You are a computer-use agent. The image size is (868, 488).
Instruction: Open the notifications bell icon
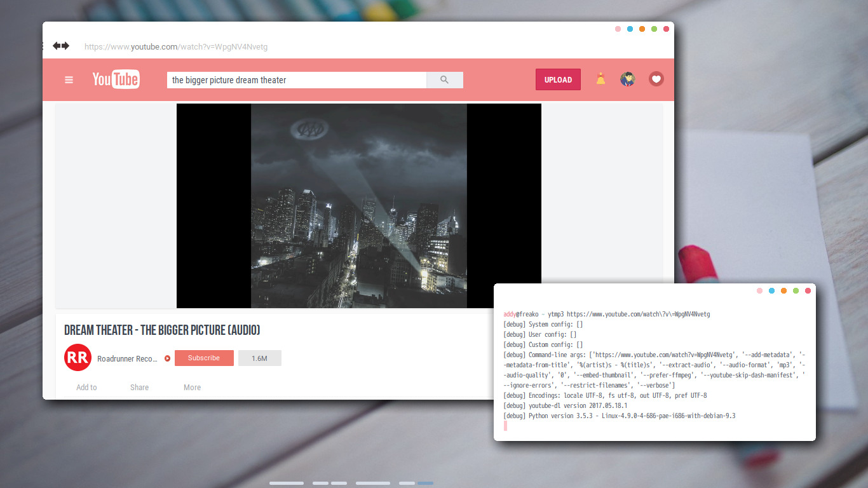600,79
